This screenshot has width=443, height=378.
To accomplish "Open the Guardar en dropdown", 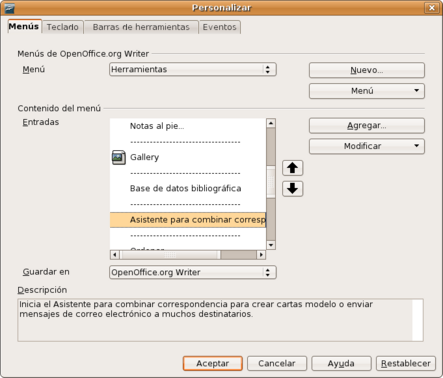I will (x=193, y=272).
